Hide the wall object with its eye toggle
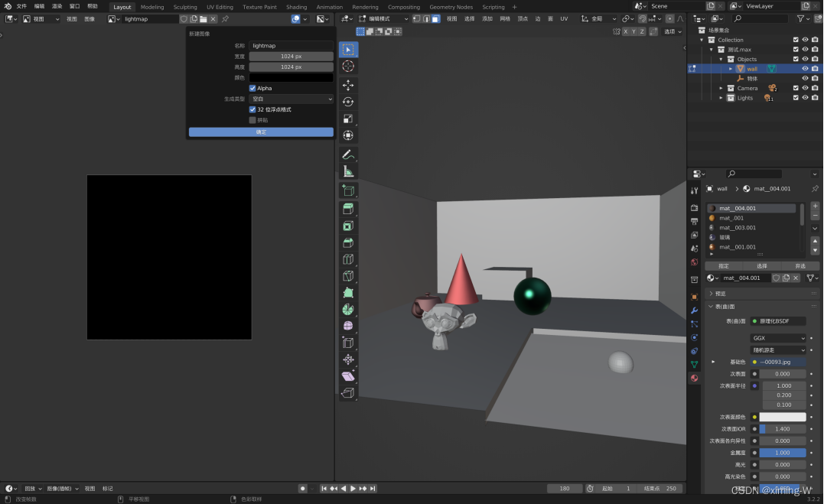The width and height of the screenshot is (824, 504). (806, 68)
